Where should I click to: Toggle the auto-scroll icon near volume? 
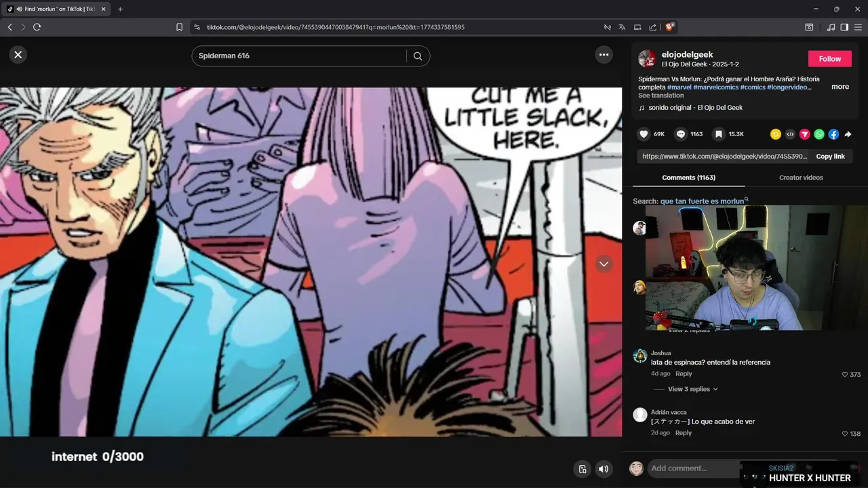point(582,469)
